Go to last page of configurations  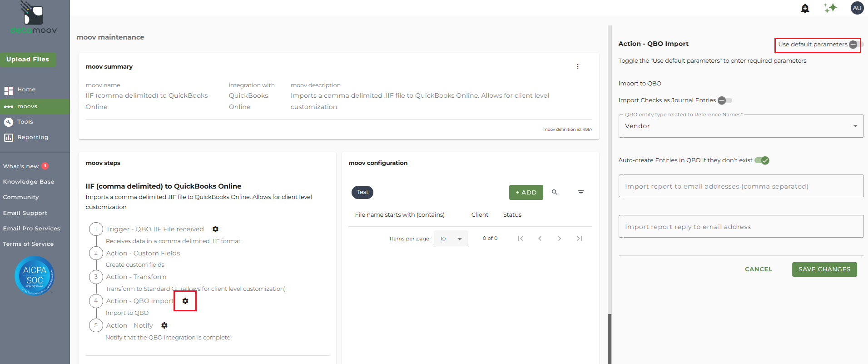pos(580,239)
